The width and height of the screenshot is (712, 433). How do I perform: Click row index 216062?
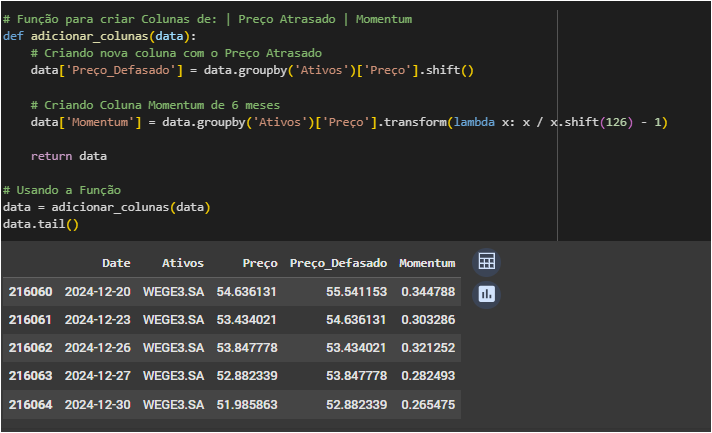coord(30,348)
